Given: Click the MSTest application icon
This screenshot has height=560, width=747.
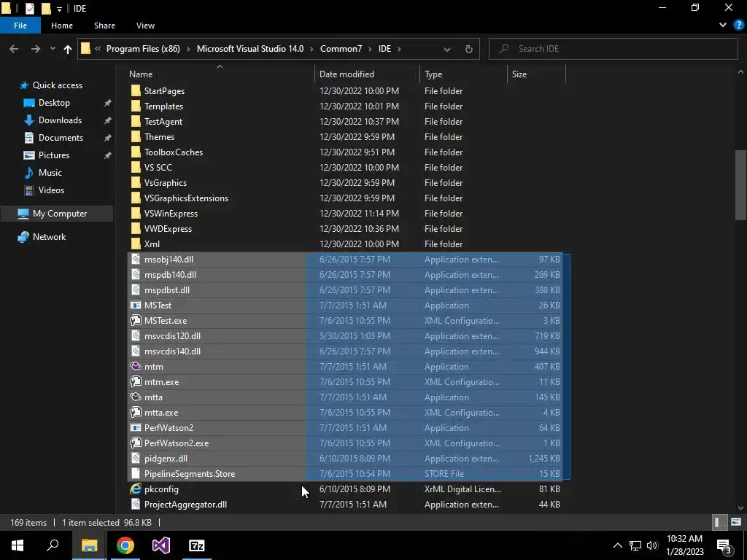Looking at the screenshot, I should (x=136, y=306).
